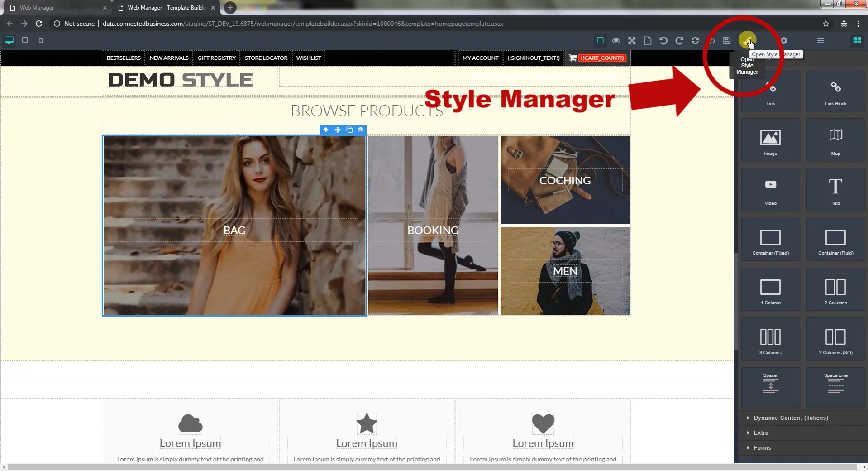
Task: Select the Video element in the components panel
Action: coord(770,189)
